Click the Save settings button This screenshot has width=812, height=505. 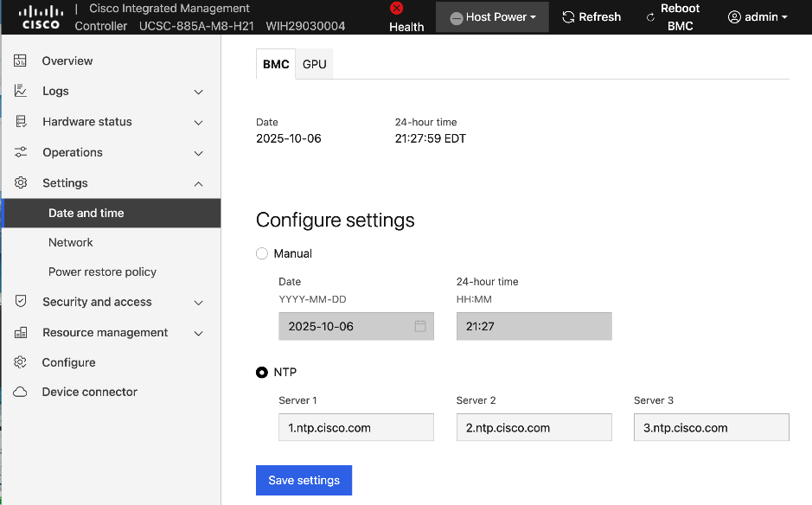[x=304, y=480]
